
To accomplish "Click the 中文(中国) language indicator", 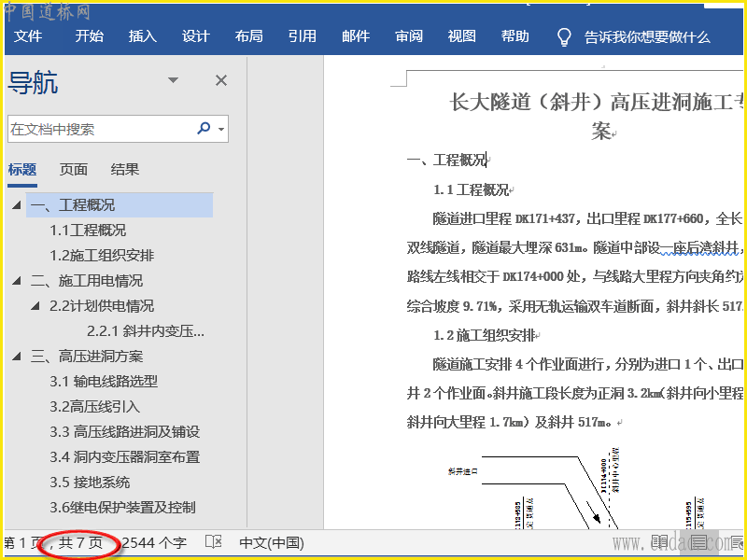I will (272, 543).
